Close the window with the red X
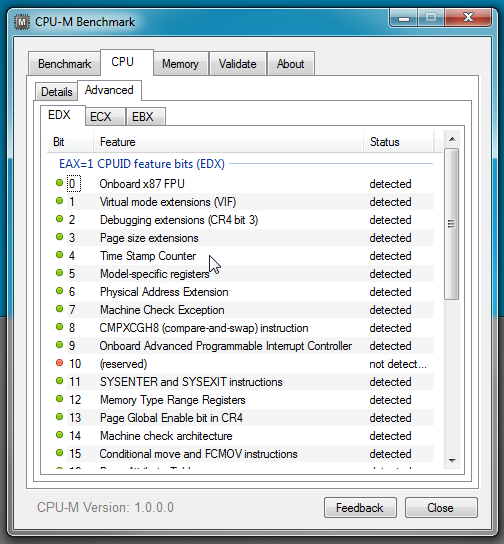The height and width of the screenshot is (544, 504). [x=468, y=17]
